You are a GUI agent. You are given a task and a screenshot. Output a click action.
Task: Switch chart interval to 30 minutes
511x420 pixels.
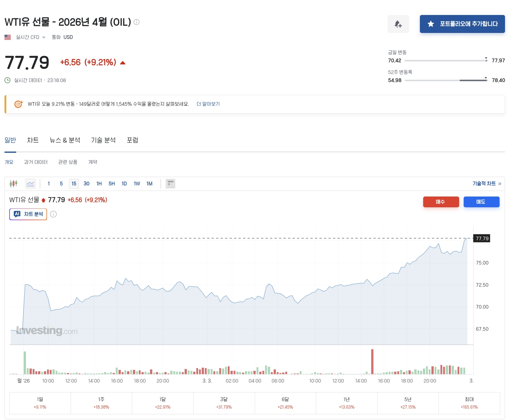tap(86, 184)
